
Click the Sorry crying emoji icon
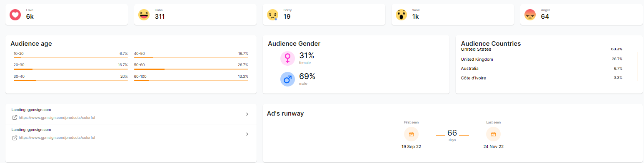[272, 15]
